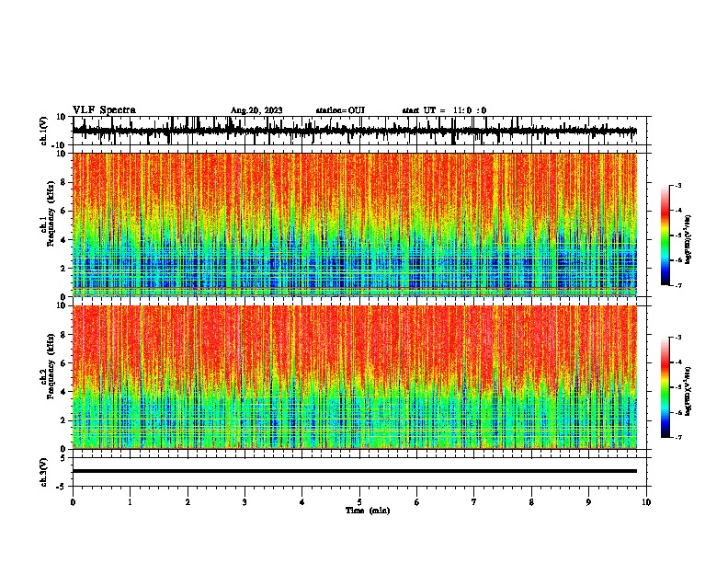Click the ch.2 spectrogram color scale bar
Viewport: 728px width, 563px height.
(665, 387)
